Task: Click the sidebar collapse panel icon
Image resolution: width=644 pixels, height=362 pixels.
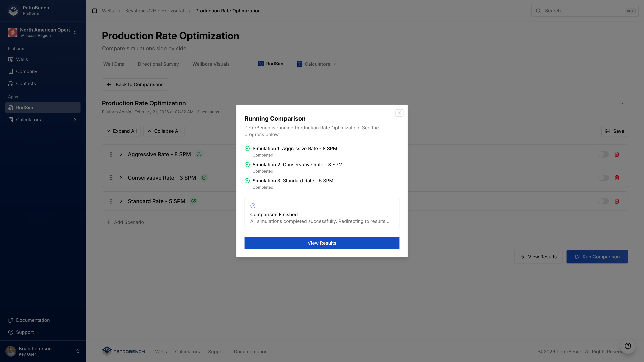Action: [x=94, y=11]
